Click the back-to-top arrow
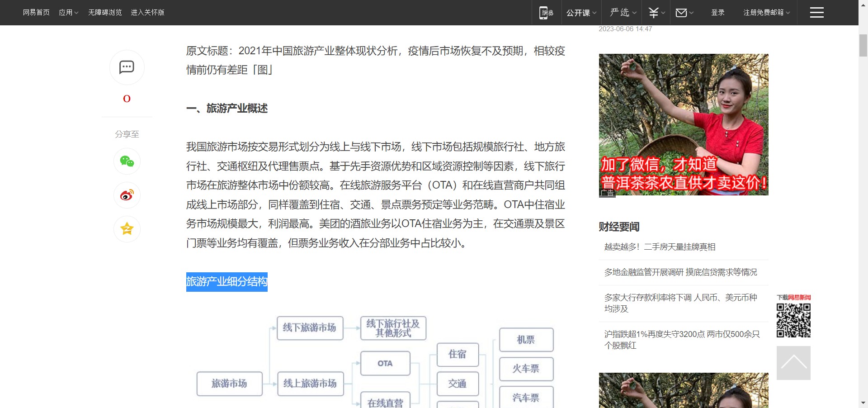This screenshot has width=868, height=408. 793,363
